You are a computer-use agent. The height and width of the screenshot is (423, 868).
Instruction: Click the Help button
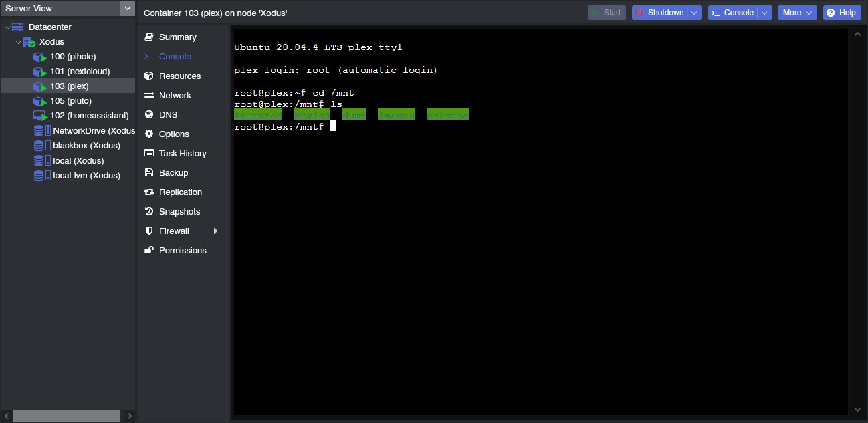click(x=841, y=12)
